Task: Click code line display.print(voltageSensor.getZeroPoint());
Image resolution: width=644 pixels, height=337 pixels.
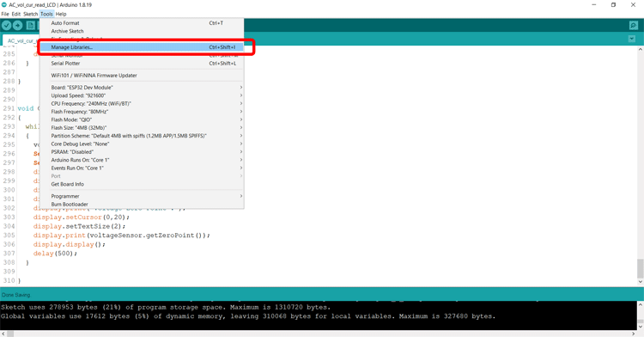Action: coord(122,236)
